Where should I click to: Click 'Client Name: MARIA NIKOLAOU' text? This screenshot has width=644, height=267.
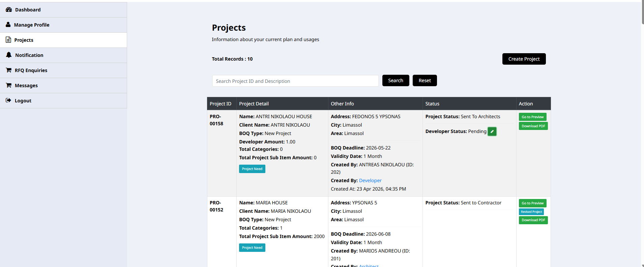pyautogui.click(x=275, y=211)
